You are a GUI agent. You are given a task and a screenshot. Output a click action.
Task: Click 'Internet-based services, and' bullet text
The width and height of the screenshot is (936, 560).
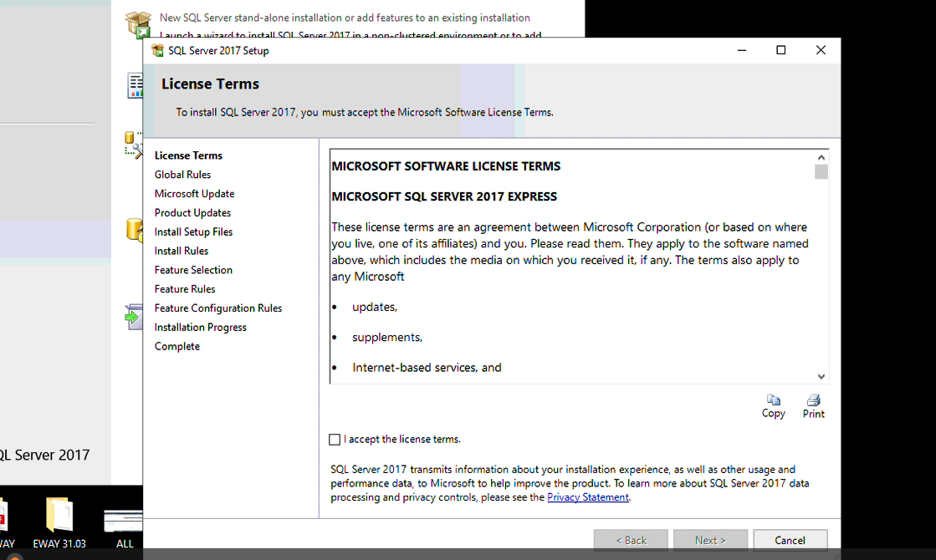427,368
